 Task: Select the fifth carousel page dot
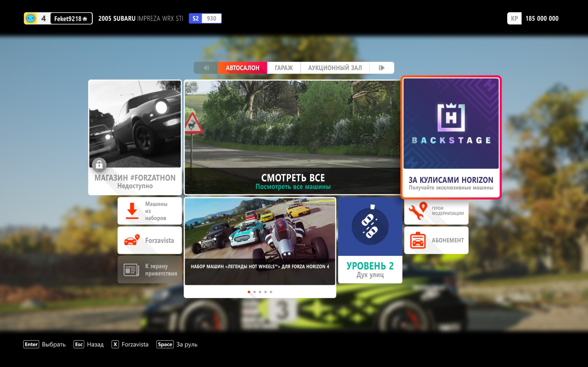271,292
